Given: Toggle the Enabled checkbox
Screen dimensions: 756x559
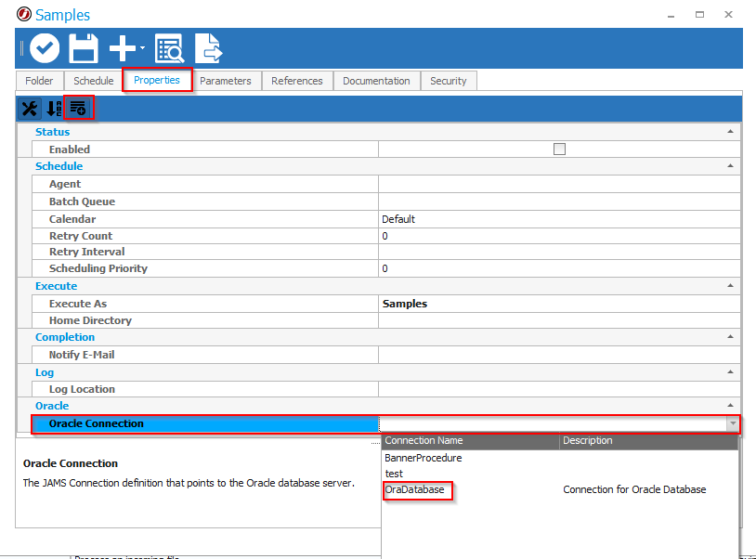Looking at the screenshot, I should click(x=559, y=149).
